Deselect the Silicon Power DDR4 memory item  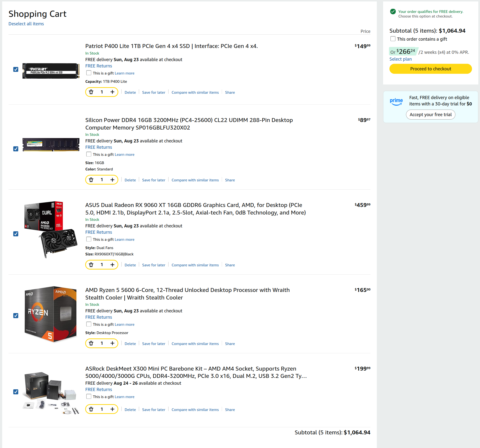[16, 149]
